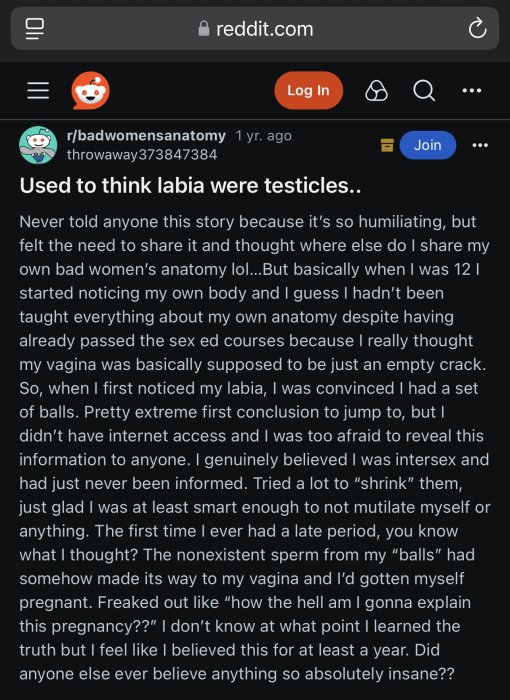Open user throwaway373847384 profile
The height and width of the screenshot is (700, 510).
(x=142, y=155)
